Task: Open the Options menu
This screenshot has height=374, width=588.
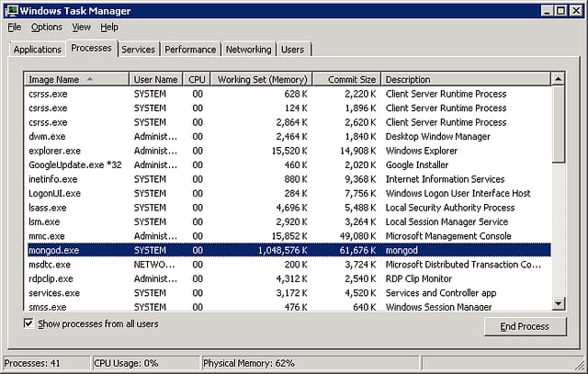Action: (x=46, y=28)
